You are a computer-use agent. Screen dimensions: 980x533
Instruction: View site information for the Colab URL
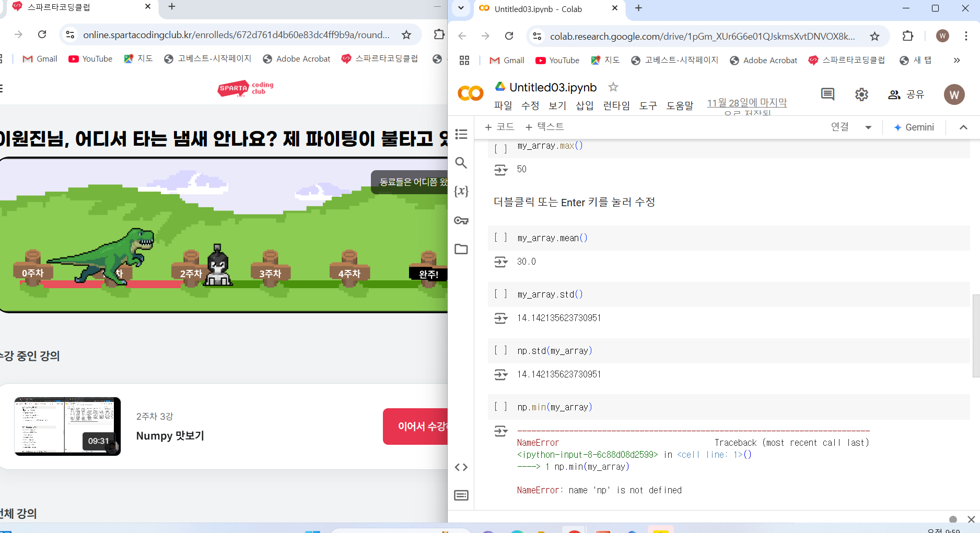[x=536, y=36]
